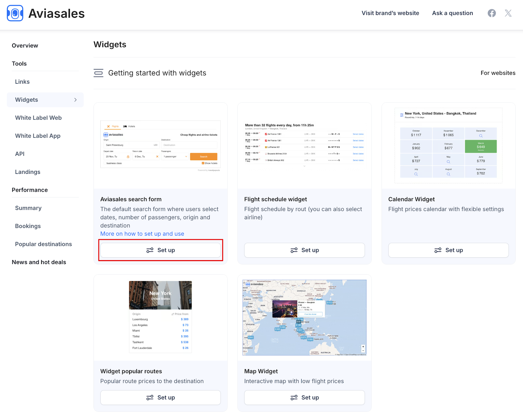Set up the Calendar Widget

tap(448, 250)
